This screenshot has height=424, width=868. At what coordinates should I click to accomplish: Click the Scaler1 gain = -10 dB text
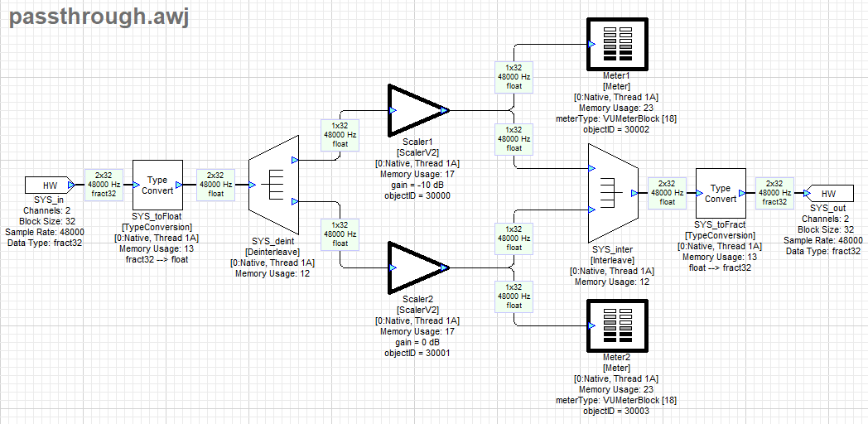click(x=413, y=184)
